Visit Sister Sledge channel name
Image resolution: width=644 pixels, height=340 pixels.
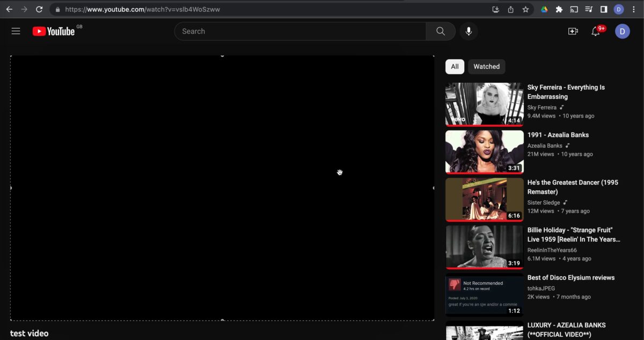click(x=544, y=202)
